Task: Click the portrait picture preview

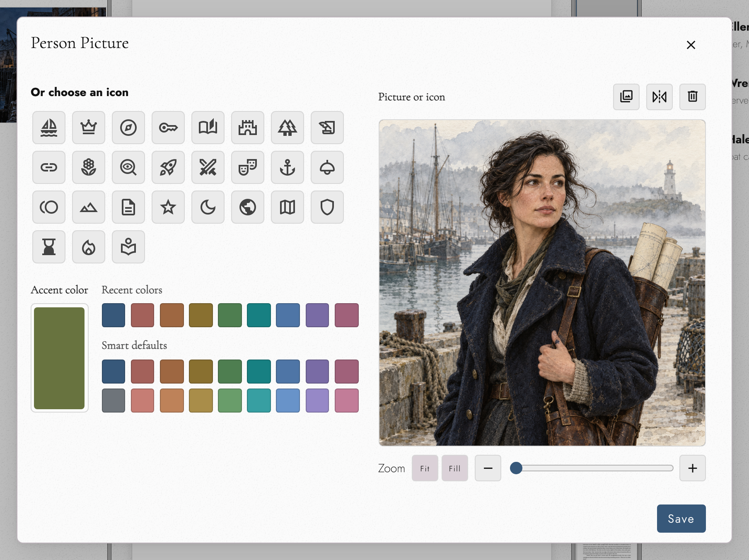Action: pyautogui.click(x=542, y=283)
